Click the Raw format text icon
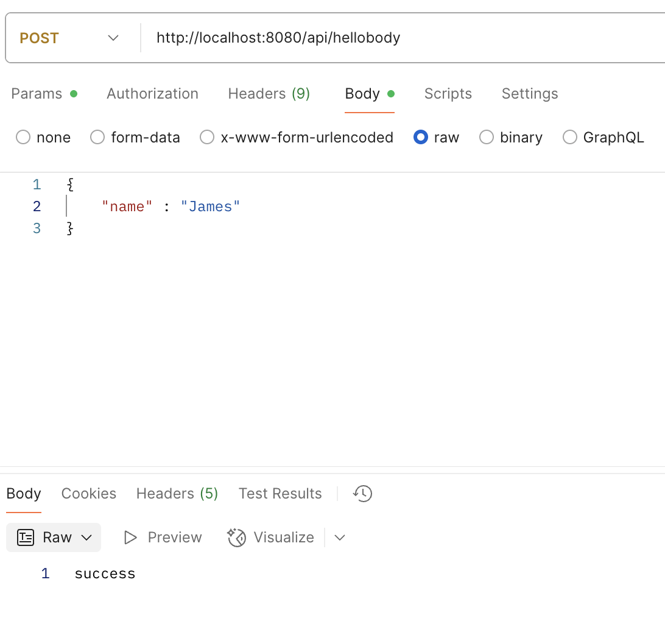Image resolution: width=665 pixels, height=644 pixels. pos(26,537)
